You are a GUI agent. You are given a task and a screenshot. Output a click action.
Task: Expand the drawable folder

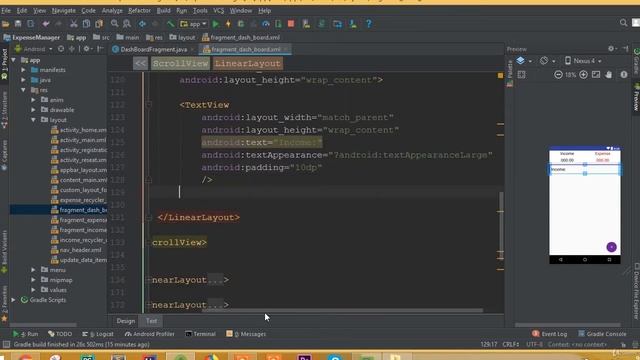tap(33, 110)
